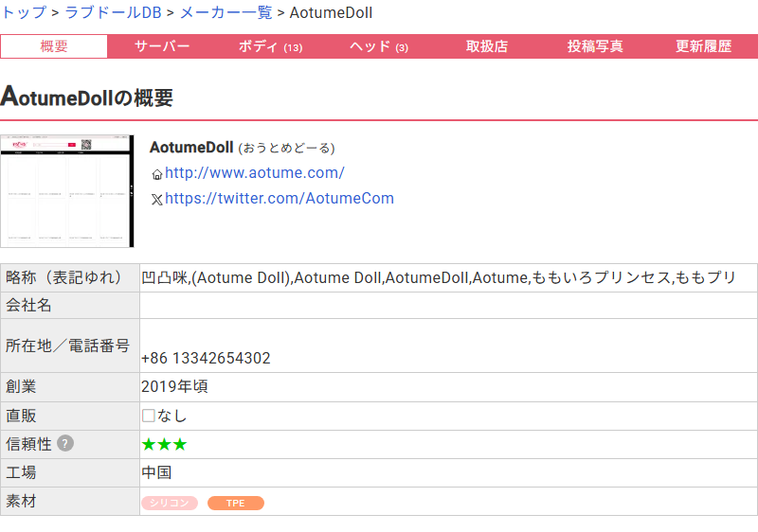Click the alias list starting with 凹凸咪

pos(439,277)
